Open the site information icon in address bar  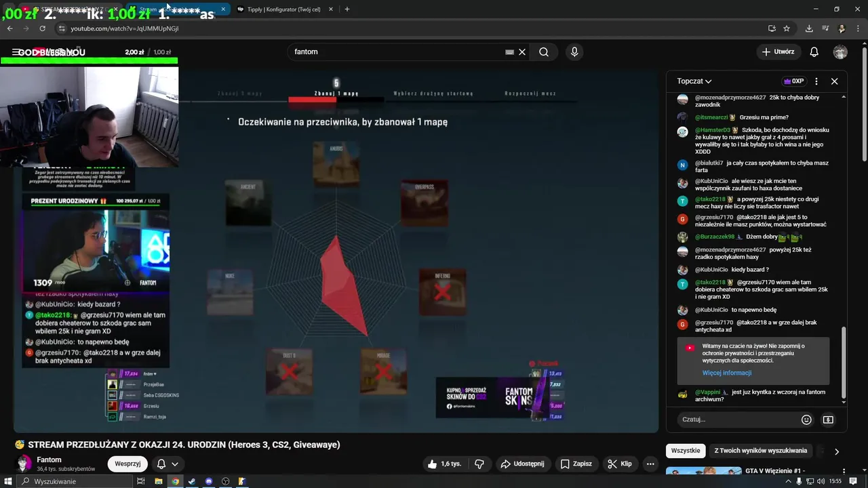[x=62, y=28]
